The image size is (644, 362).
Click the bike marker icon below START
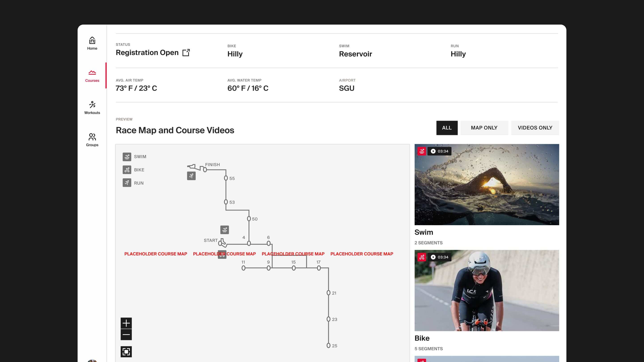pyautogui.click(x=222, y=255)
